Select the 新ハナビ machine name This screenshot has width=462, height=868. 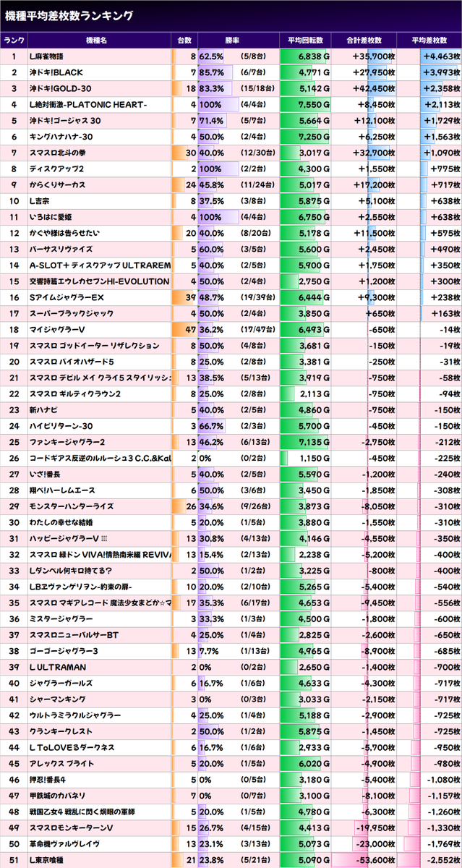43,409
